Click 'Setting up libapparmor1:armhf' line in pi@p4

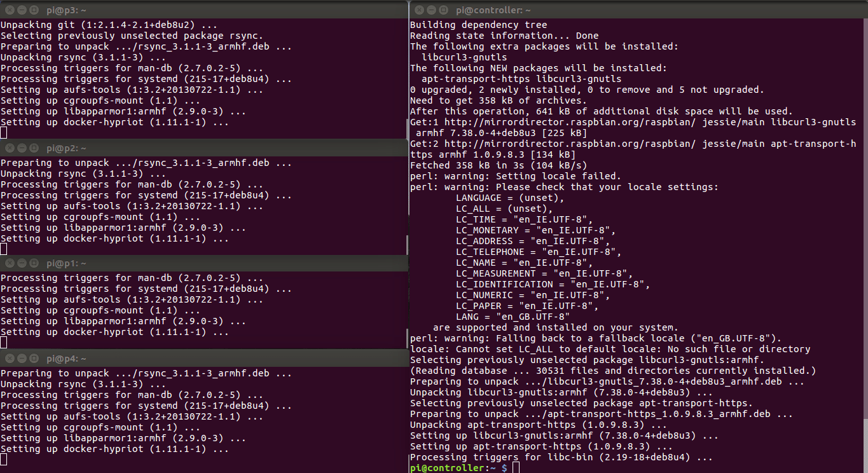tap(123, 438)
